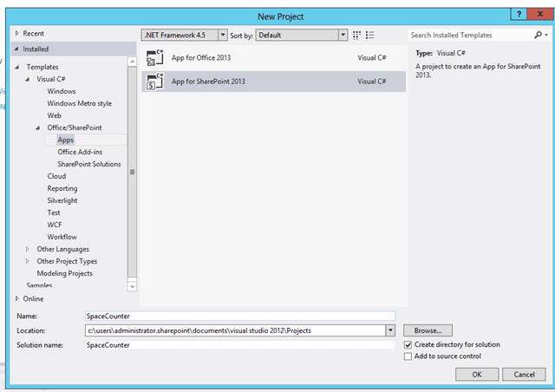Click the template tree scrollbar down arrow
The image size is (555, 392).
(x=132, y=286)
